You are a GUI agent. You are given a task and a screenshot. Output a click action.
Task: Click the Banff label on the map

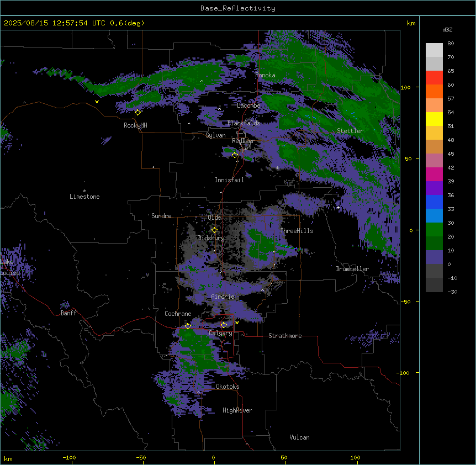pos(68,313)
